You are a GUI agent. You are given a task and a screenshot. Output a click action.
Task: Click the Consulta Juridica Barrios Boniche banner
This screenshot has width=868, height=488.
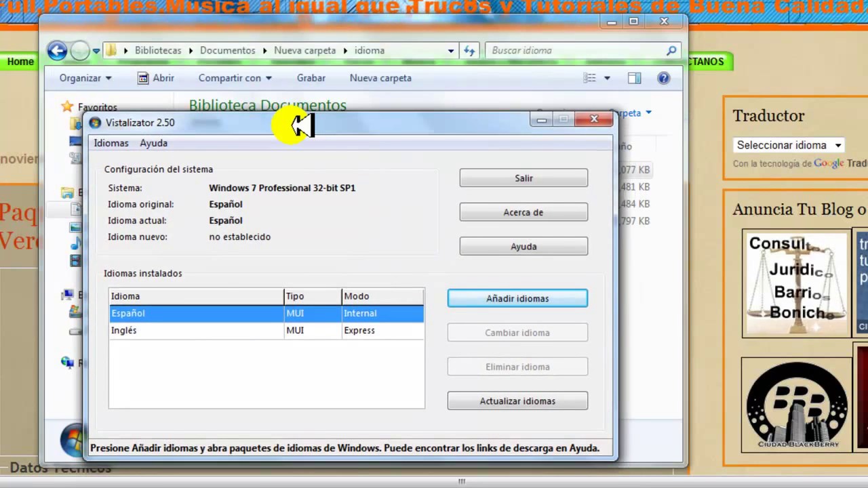pyautogui.click(x=796, y=283)
